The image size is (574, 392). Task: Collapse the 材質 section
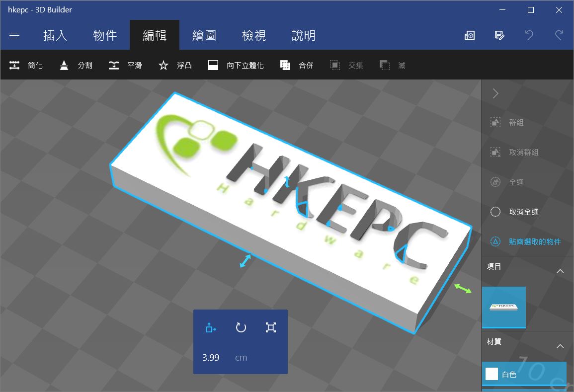pyautogui.click(x=560, y=346)
